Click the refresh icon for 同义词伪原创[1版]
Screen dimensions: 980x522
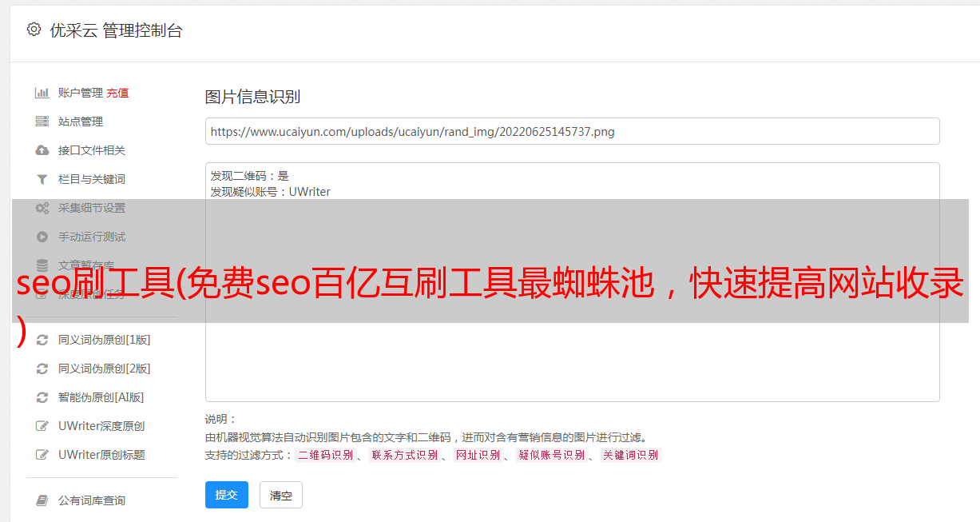42,340
